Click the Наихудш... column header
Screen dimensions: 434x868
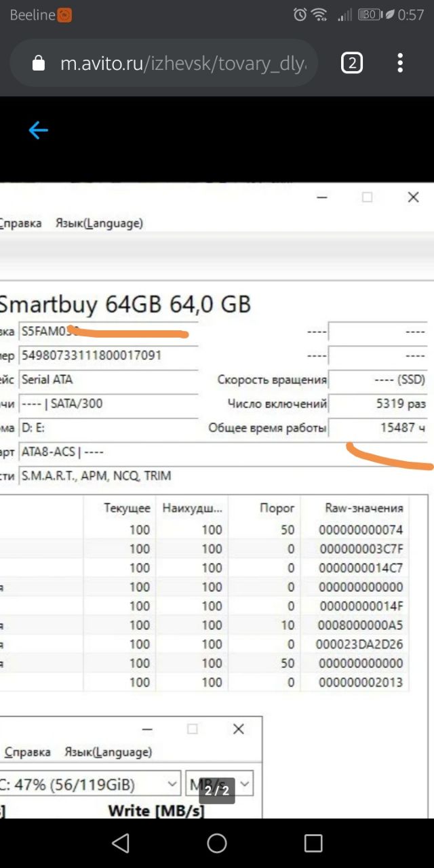point(192,507)
